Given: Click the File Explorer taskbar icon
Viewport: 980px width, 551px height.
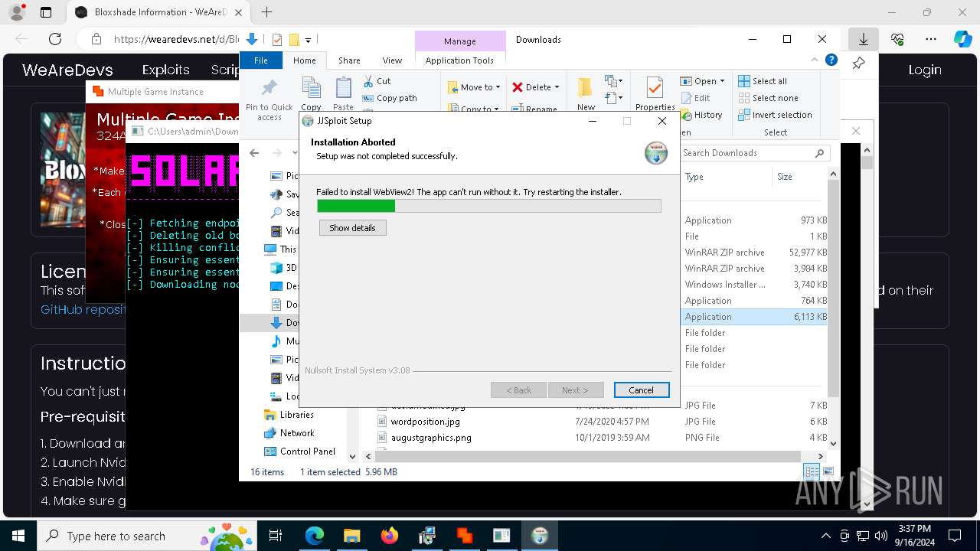Looking at the screenshot, I should tap(351, 536).
